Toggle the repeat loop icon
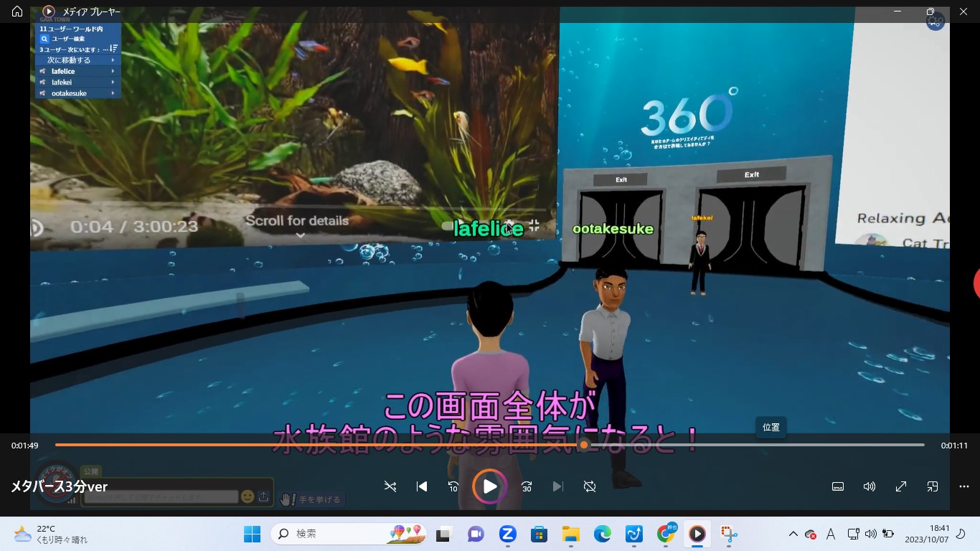The height and width of the screenshot is (551, 980). click(590, 486)
